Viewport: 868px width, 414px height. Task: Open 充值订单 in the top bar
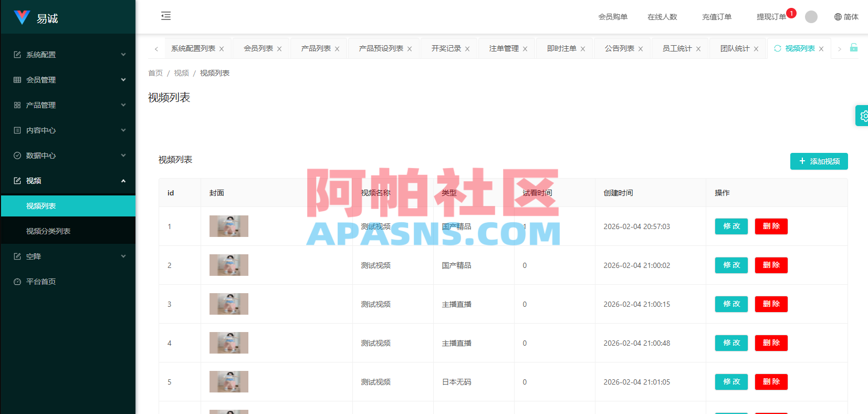(x=717, y=17)
